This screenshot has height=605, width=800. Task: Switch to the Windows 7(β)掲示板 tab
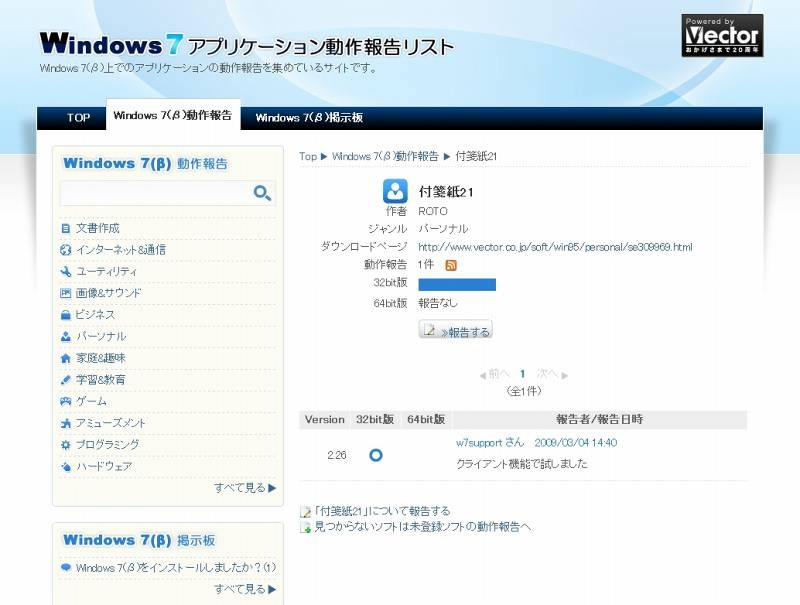309,118
